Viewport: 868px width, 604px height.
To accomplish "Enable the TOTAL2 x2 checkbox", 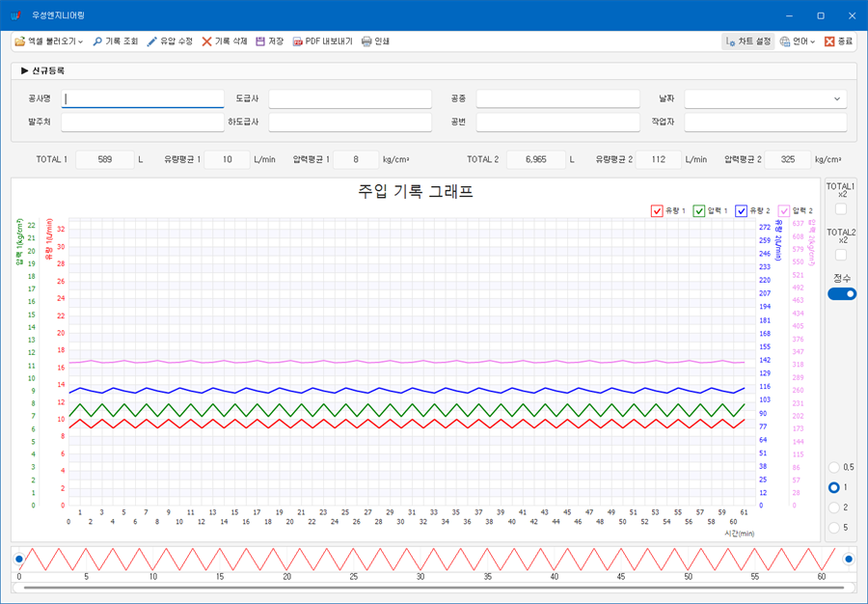I will click(841, 256).
